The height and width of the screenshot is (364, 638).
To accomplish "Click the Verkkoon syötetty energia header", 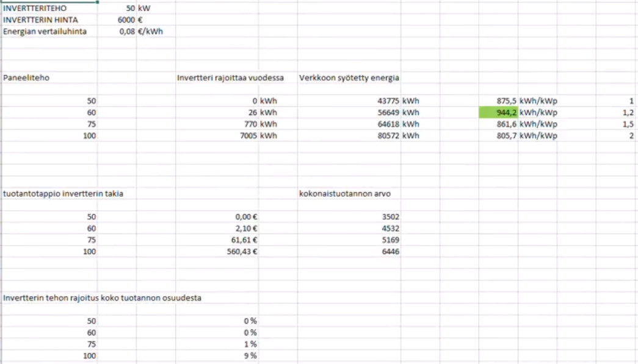I will point(349,77).
